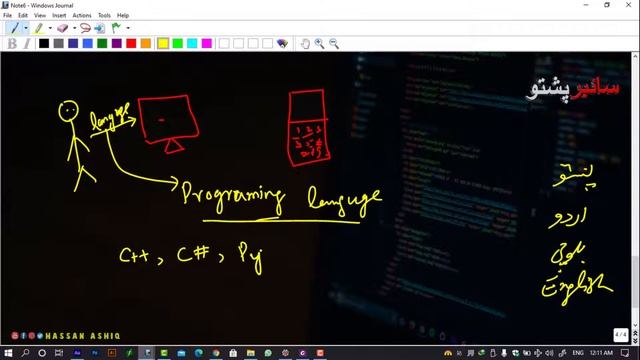Click the scroll up arrow
The width and height of the screenshot is (640, 360).
point(635,56)
